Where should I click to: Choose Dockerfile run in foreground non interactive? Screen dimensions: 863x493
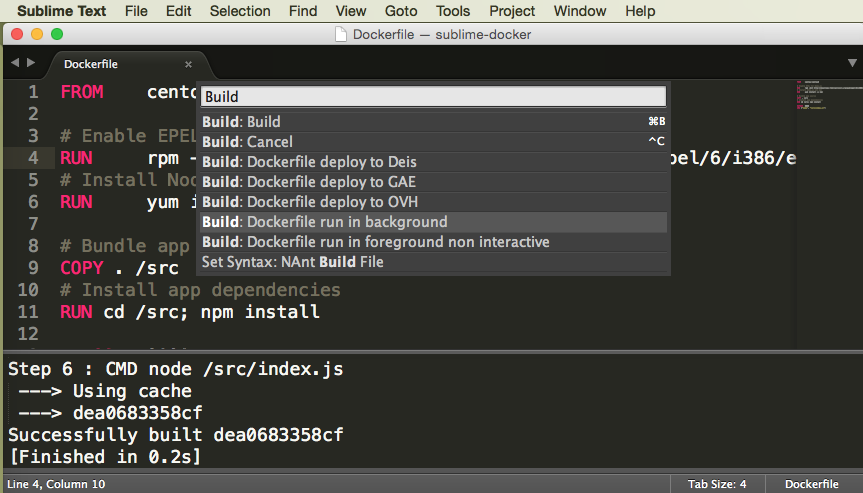(x=433, y=242)
